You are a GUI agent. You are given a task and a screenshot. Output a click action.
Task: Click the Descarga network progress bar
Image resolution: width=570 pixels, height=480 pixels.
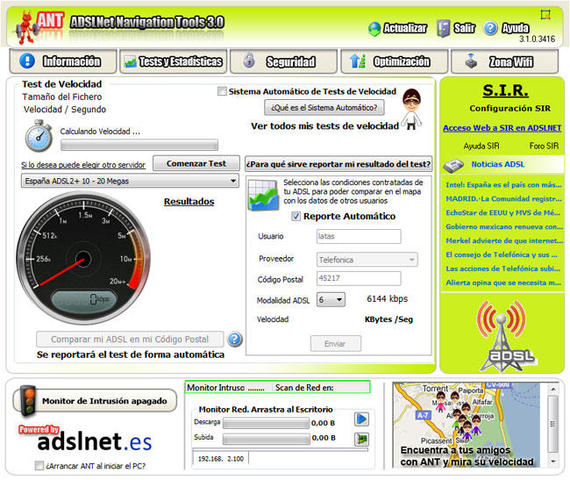coord(266,423)
